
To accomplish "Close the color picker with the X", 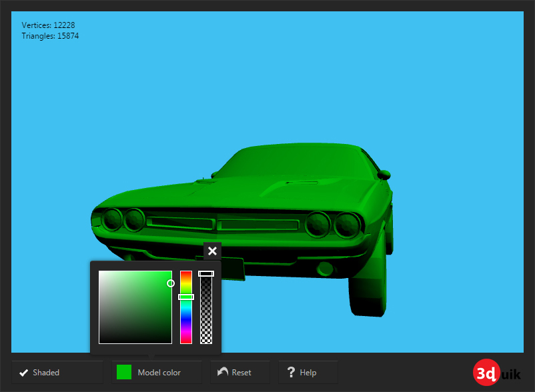I will 212,251.
